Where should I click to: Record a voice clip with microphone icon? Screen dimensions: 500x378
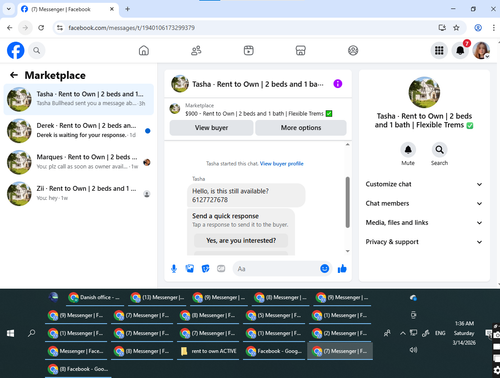coord(174,269)
